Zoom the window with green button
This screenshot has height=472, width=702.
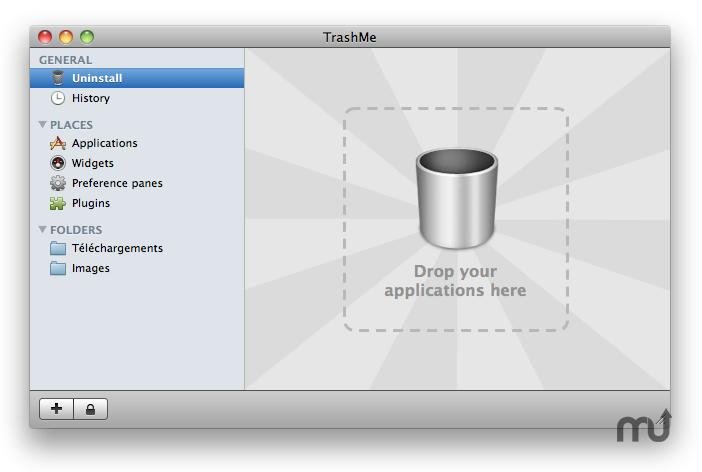pos(87,37)
